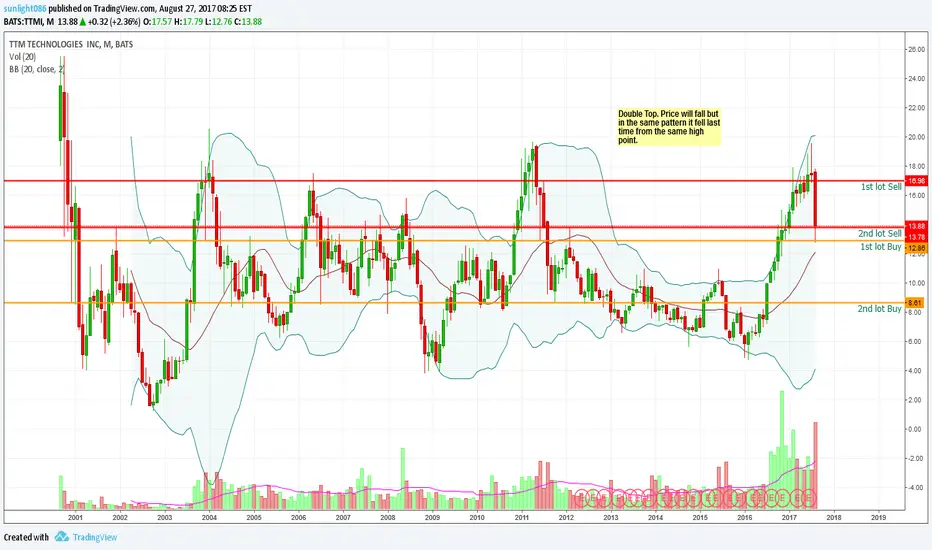
Task: Click the 2019 year label on time axis
Action: coord(879,517)
